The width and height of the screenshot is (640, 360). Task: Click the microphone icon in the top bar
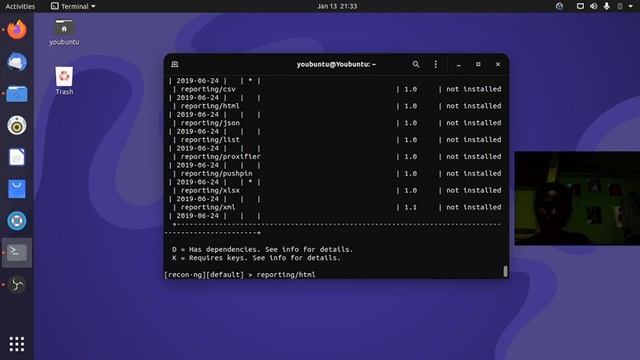click(607, 6)
